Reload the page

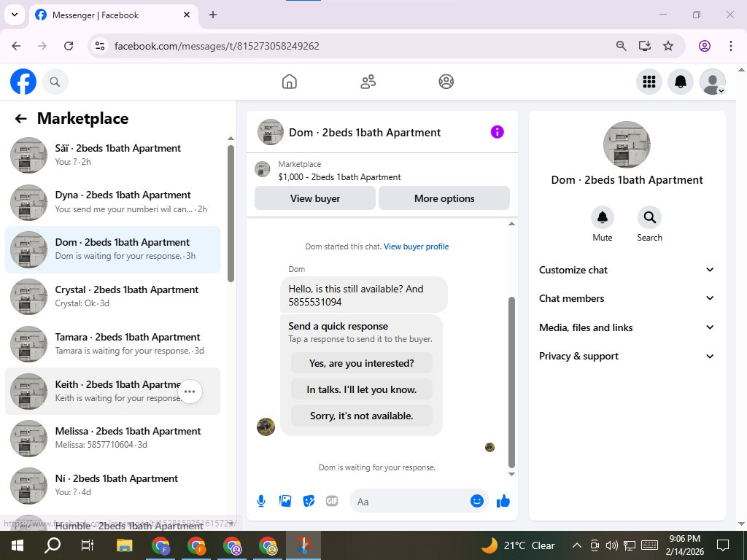tap(69, 46)
